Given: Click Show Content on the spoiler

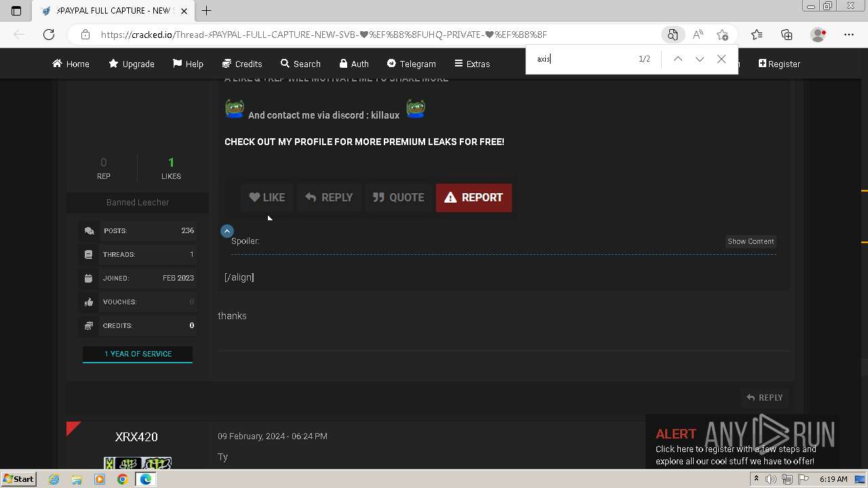Looking at the screenshot, I should (751, 241).
